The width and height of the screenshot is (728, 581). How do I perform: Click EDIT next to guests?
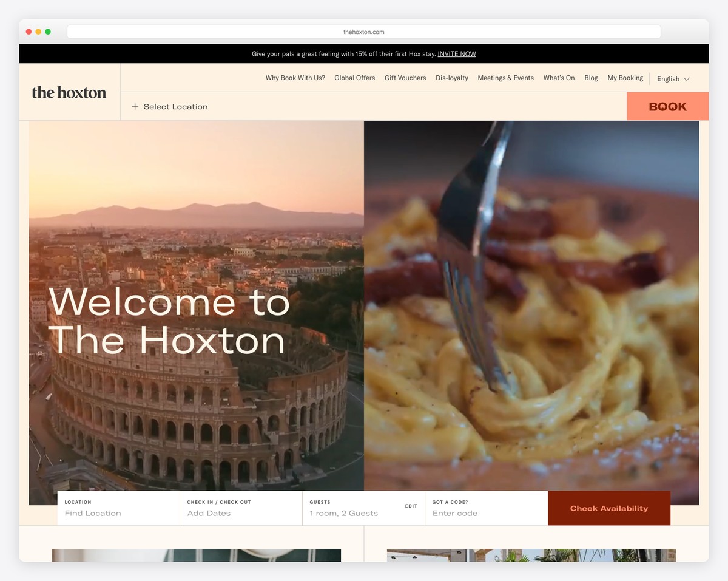point(411,506)
